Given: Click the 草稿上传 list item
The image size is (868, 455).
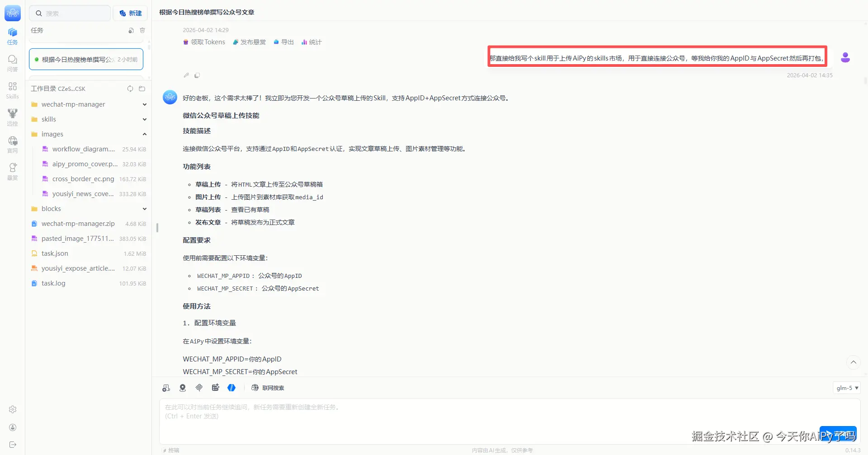Looking at the screenshot, I should (259, 184).
